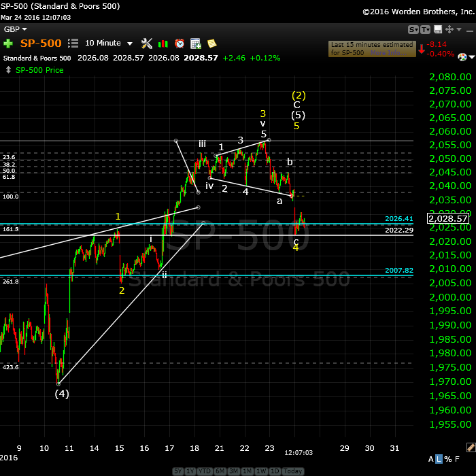Click the current price box 2,028.57
This screenshot has width=476, height=476.
(x=448, y=218)
